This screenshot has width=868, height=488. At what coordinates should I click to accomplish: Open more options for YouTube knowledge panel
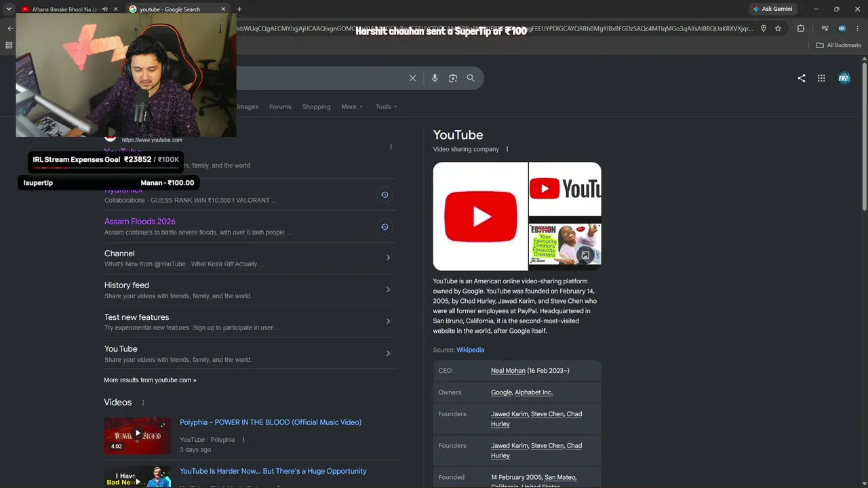point(507,149)
